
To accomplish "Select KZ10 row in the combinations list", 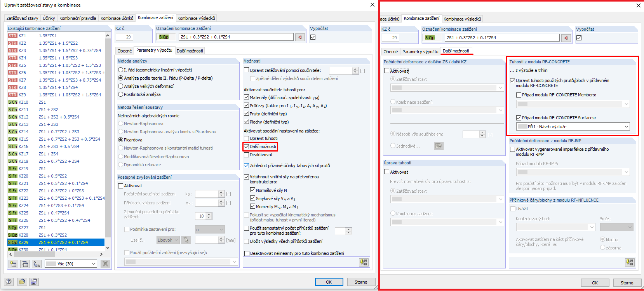I will (x=56, y=102).
